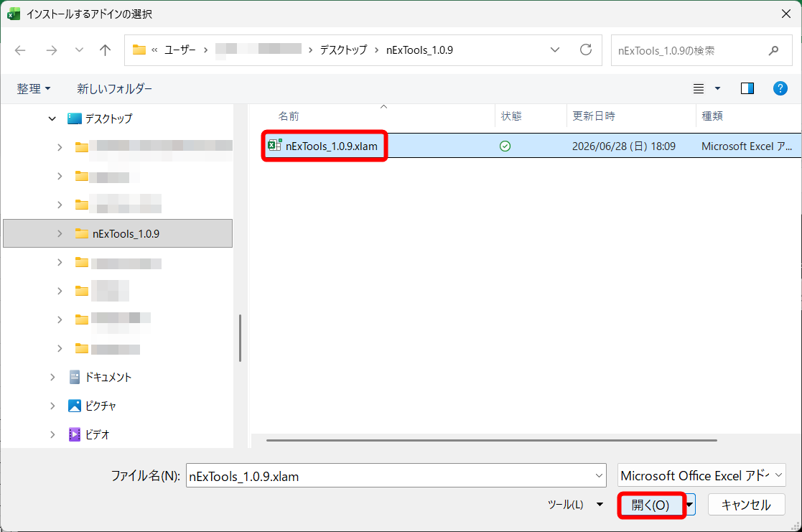Image resolution: width=802 pixels, height=532 pixels.
Task: Open view options dropdown arrow
Action: (x=717, y=88)
